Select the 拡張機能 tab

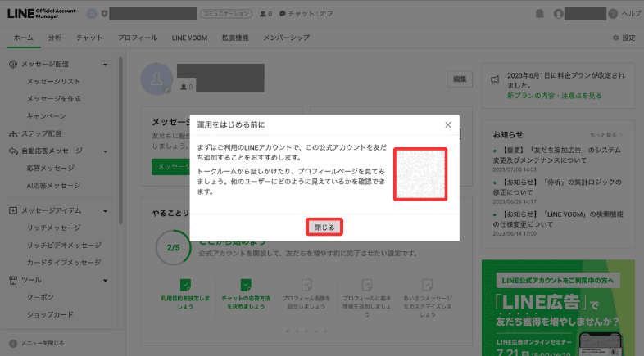(235, 38)
